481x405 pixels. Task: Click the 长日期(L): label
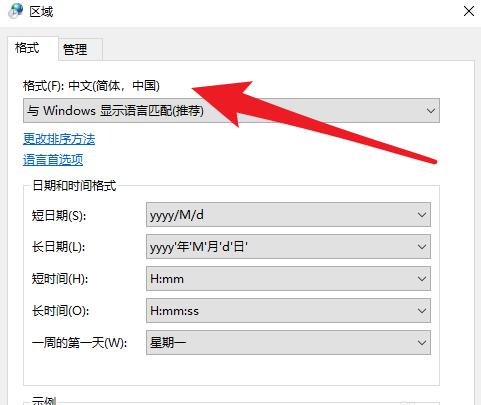point(58,247)
